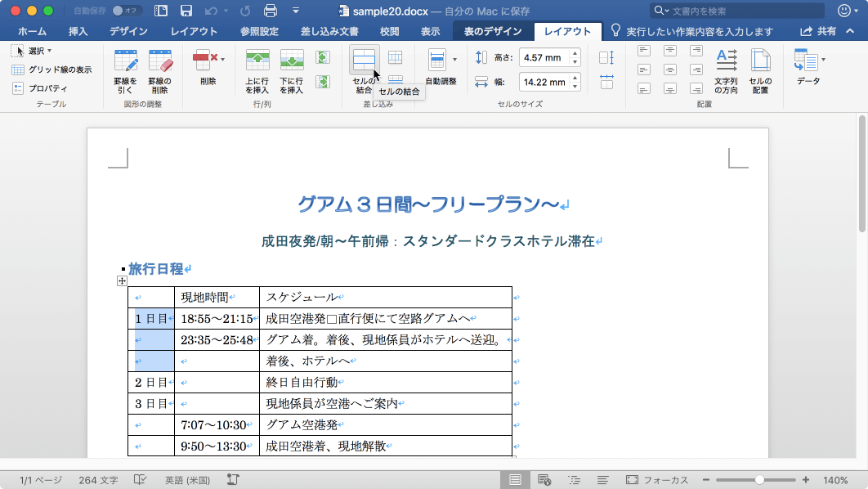Align cell text bottom right

pyautogui.click(x=696, y=88)
